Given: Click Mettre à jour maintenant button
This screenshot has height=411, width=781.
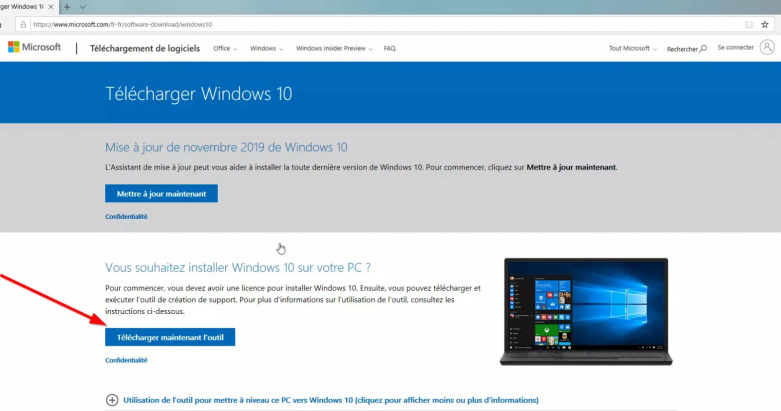Looking at the screenshot, I should click(161, 193).
